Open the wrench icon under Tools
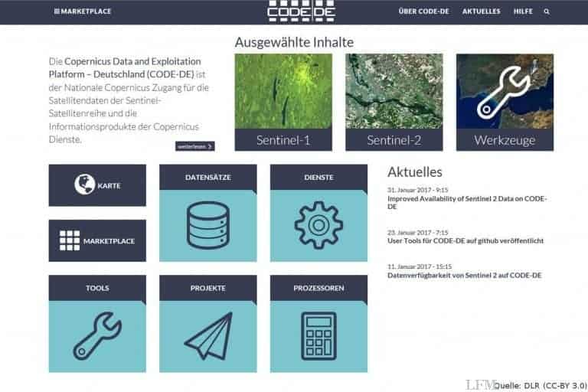 pyautogui.click(x=97, y=334)
